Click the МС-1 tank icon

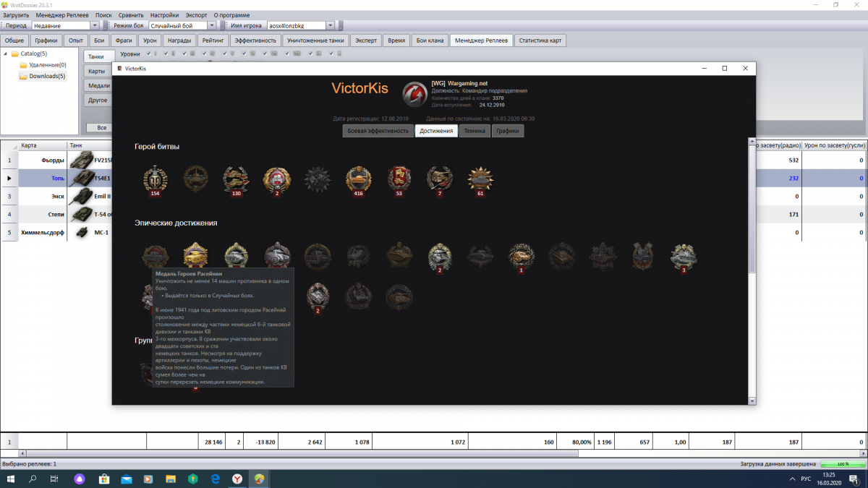(81, 232)
